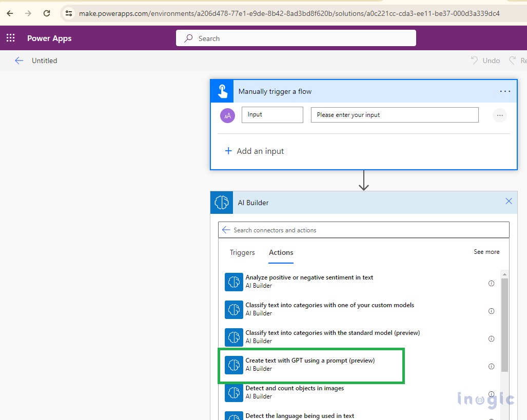
Task: Open the trigger card ellipsis menu
Action: coord(505,91)
